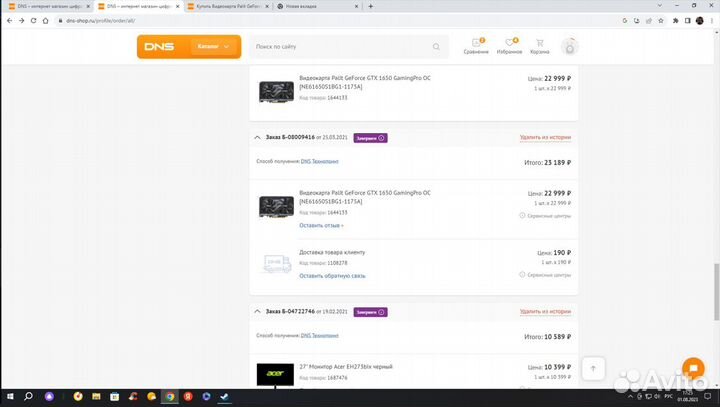Open Yandex icon in the taskbar
Screen dimensions: 720x407
(x=188, y=396)
